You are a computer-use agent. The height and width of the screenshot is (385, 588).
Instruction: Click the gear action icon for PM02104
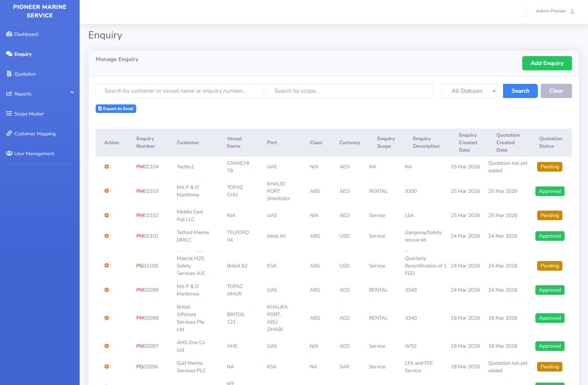pyautogui.click(x=107, y=167)
